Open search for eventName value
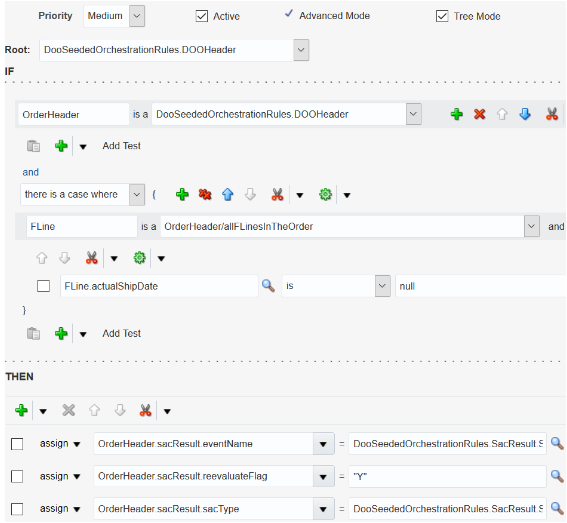This screenshot has height=523, width=567. tap(557, 443)
